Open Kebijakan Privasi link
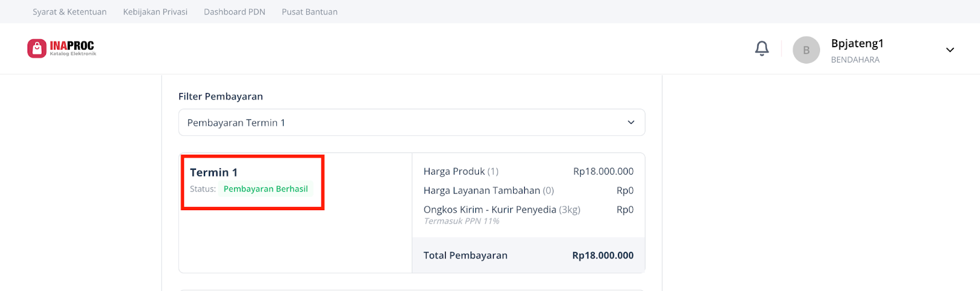This screenshot has width=980, height=291. point(155,12)
